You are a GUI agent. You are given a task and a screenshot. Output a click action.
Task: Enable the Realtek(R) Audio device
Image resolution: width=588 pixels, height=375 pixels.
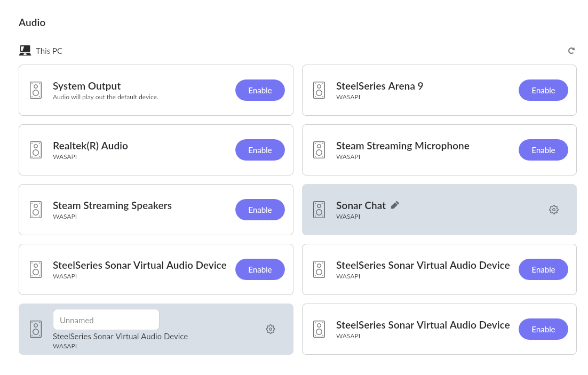(x=260, y=150)
